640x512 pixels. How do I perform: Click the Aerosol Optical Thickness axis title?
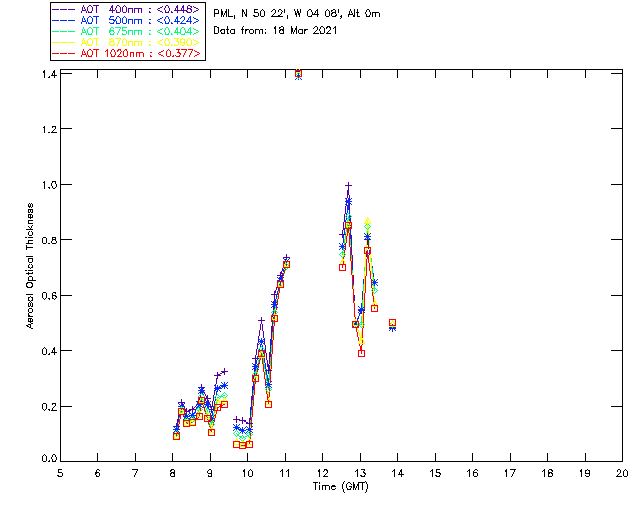[x=30, y=266]
